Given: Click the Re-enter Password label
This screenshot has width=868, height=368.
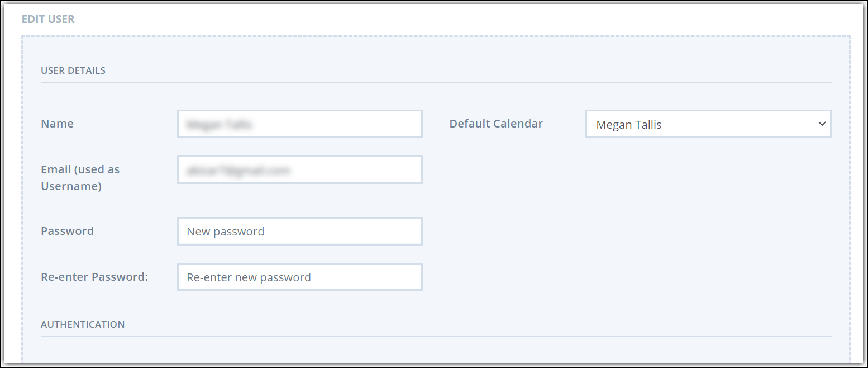Looking at the screenshot, I should pos(94,277).
